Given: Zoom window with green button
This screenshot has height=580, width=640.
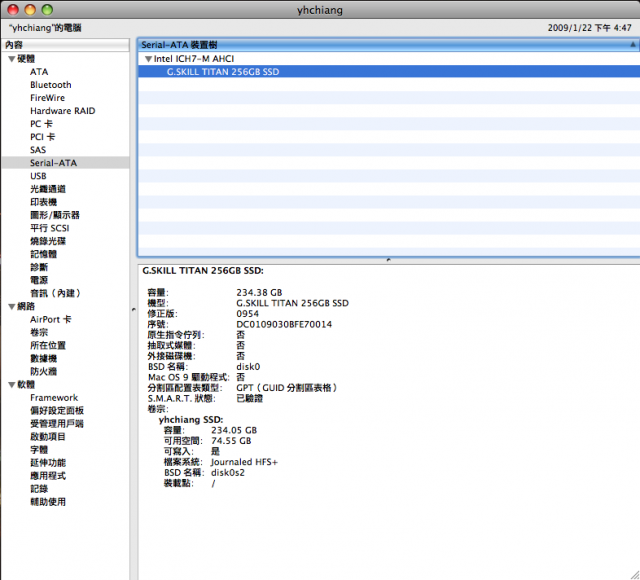Looking at the screenshot, I should 47,9.
